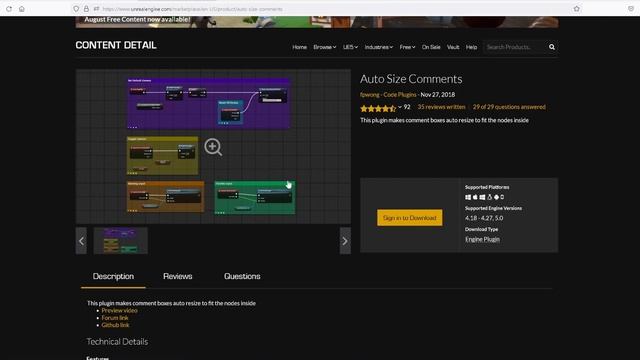Click the browser address bar URL
640x360 pixels.
[x=192, y=9]
